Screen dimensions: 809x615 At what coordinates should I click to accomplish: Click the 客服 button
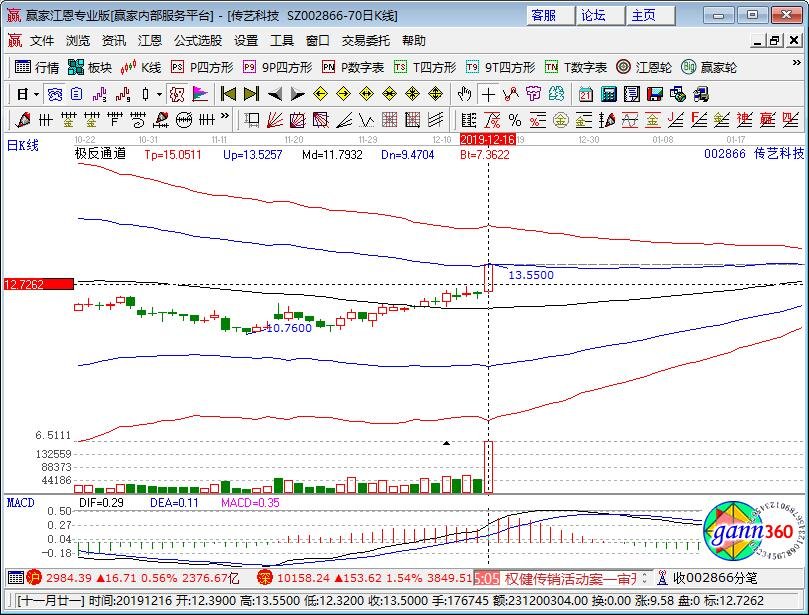(550, 15)
